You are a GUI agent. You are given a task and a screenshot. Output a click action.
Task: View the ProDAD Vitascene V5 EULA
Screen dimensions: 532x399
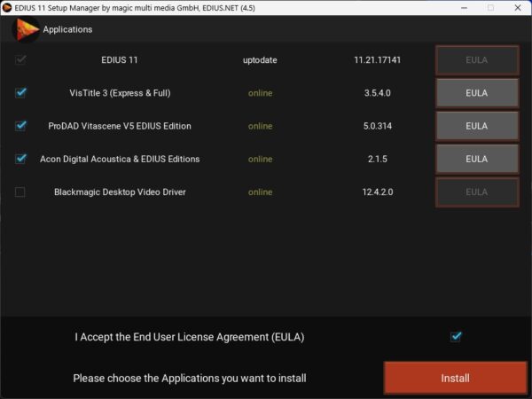coord(476,126)
